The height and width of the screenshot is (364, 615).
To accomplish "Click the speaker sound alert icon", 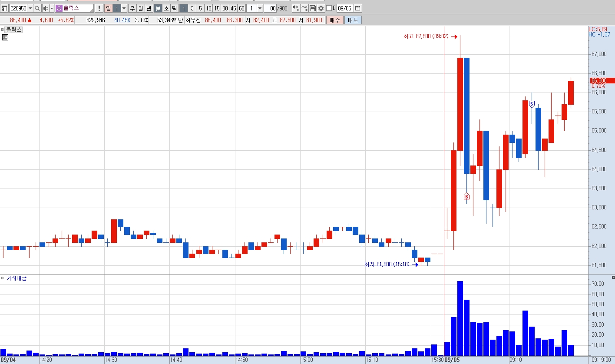I will [46, 8].
